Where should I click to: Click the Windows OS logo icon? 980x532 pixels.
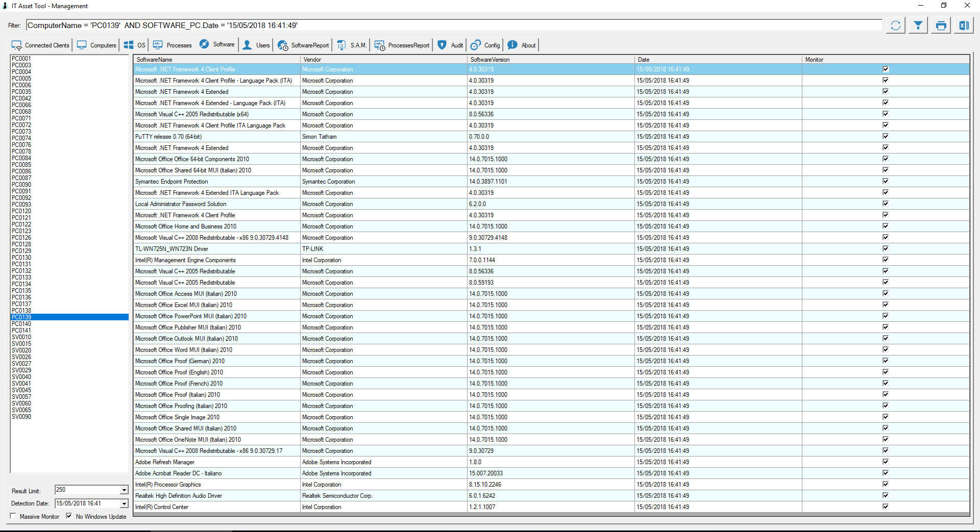[x=129, y=45]
